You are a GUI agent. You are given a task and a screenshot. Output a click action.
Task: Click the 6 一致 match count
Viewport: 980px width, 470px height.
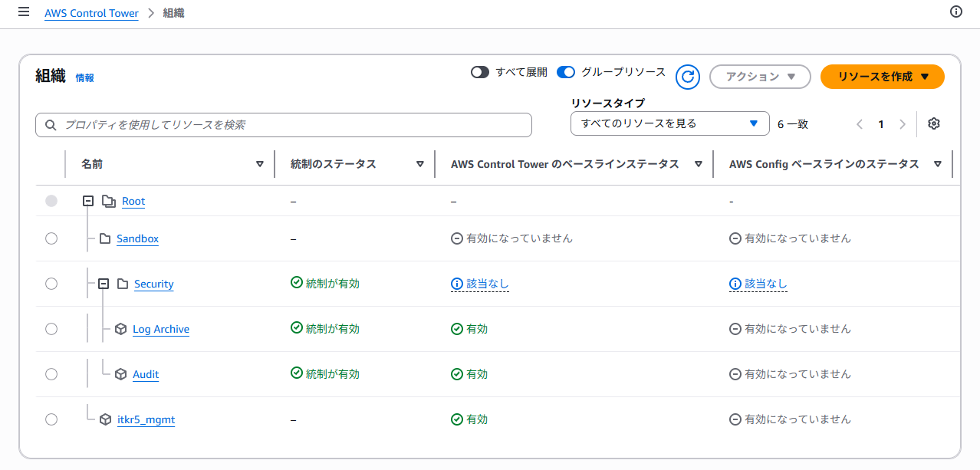(793, 124)
